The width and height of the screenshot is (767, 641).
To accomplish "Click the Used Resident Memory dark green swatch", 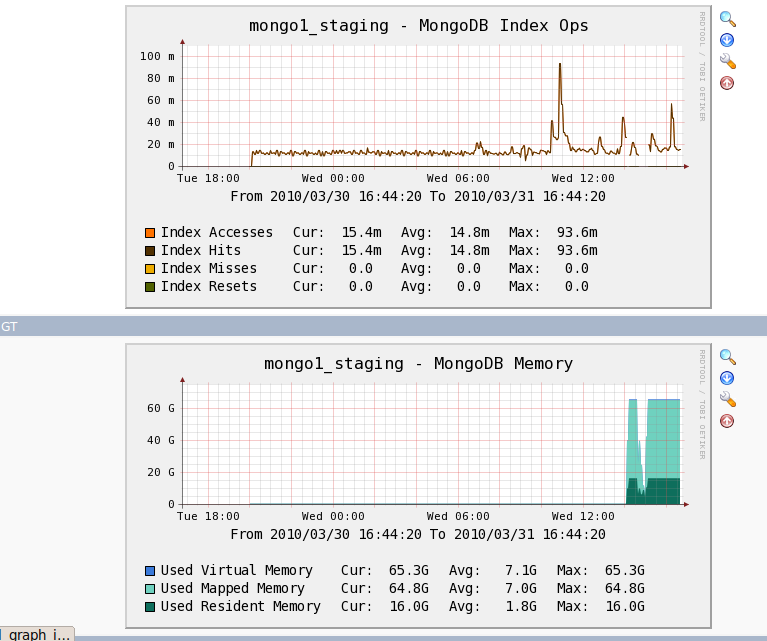I will [150, 607].
